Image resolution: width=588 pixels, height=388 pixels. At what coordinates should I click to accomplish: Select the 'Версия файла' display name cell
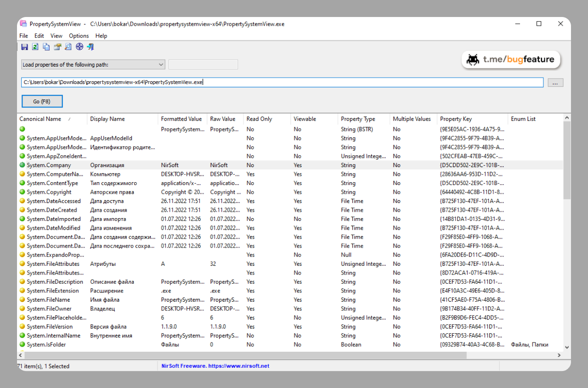(108, 326)
